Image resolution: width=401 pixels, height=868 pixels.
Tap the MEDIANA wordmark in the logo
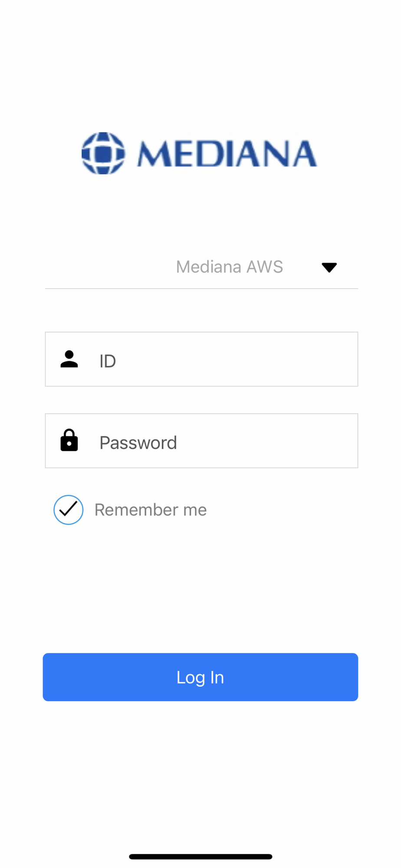[227, 154]
